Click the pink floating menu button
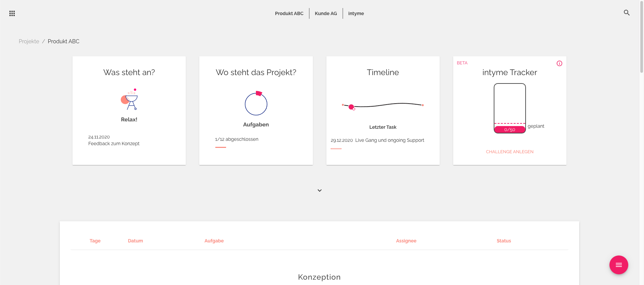The image size is (644, 285). (619, 265)
